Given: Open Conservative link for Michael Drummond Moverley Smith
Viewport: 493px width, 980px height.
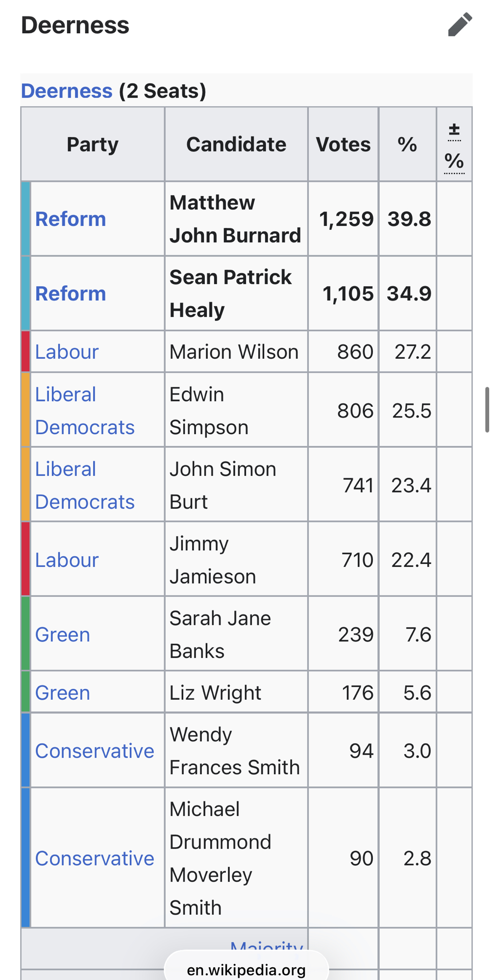Looking at the screenshot, I should (95, 858).
